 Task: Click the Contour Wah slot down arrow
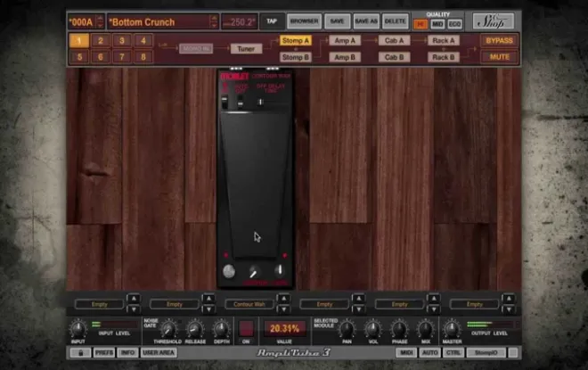tap(283, 309)
